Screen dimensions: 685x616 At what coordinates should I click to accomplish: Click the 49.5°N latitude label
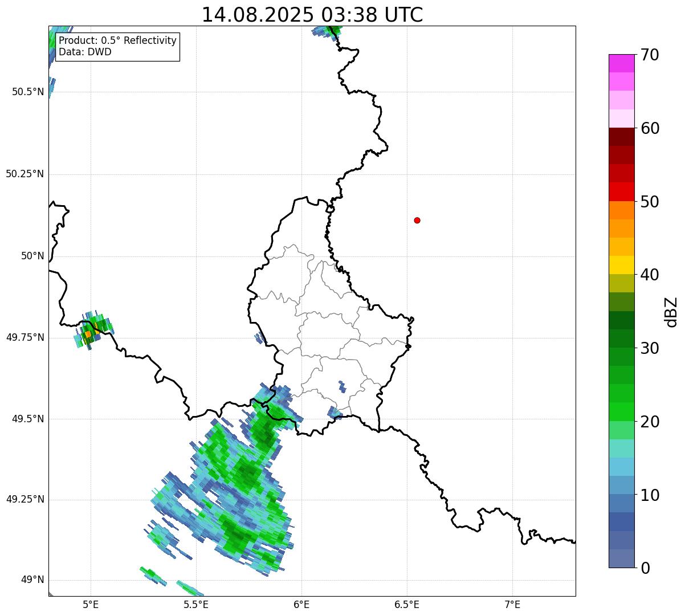pyautogui.click(x=28, y=419)
